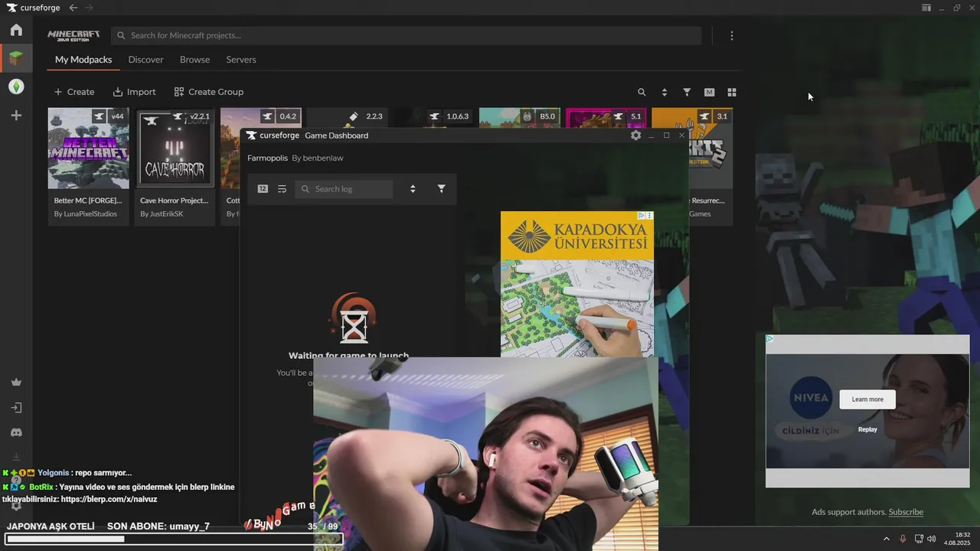
Task: Switch to the Discover tab
Action: [x=145, y=60]
